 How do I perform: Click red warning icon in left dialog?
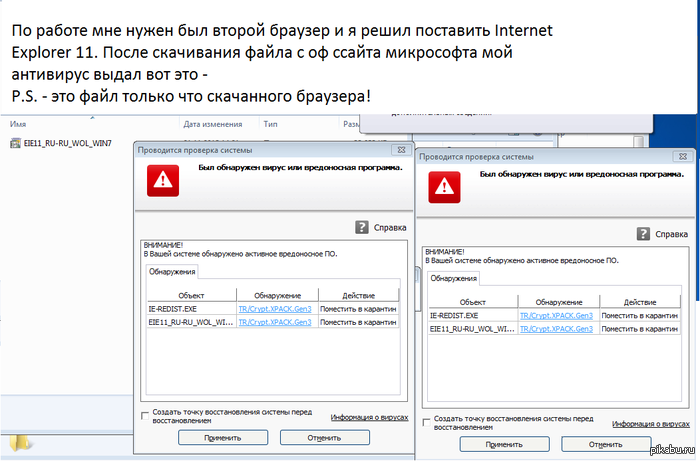tap(163, 181)
